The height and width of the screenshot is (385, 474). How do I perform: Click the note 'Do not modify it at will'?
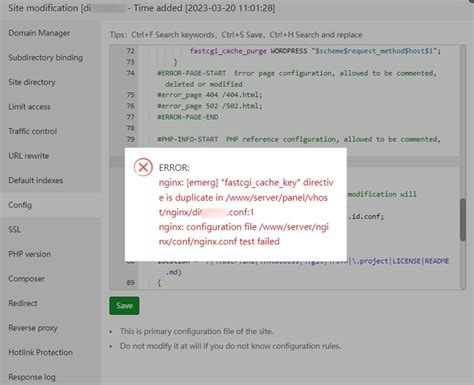(230, 346)
